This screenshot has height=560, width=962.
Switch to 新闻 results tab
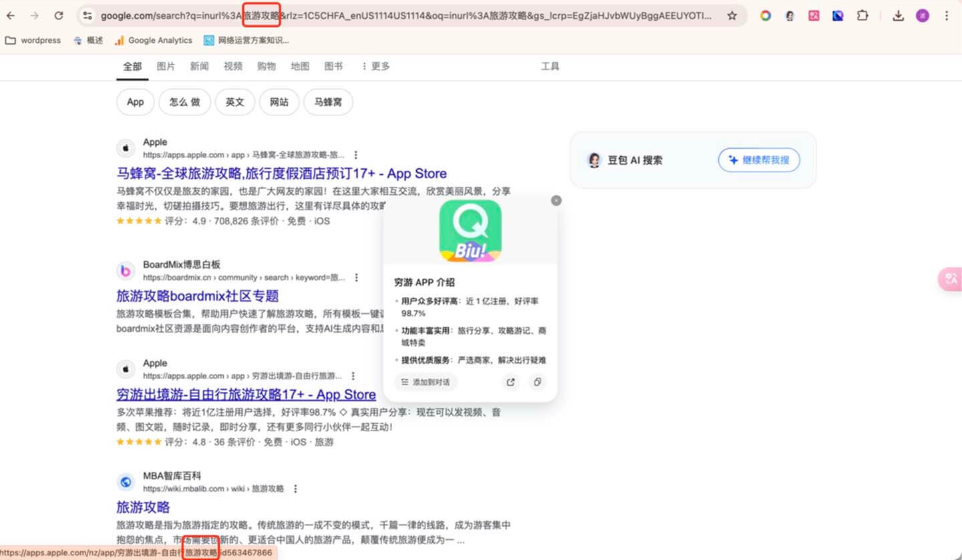click(x=199, y=66)
